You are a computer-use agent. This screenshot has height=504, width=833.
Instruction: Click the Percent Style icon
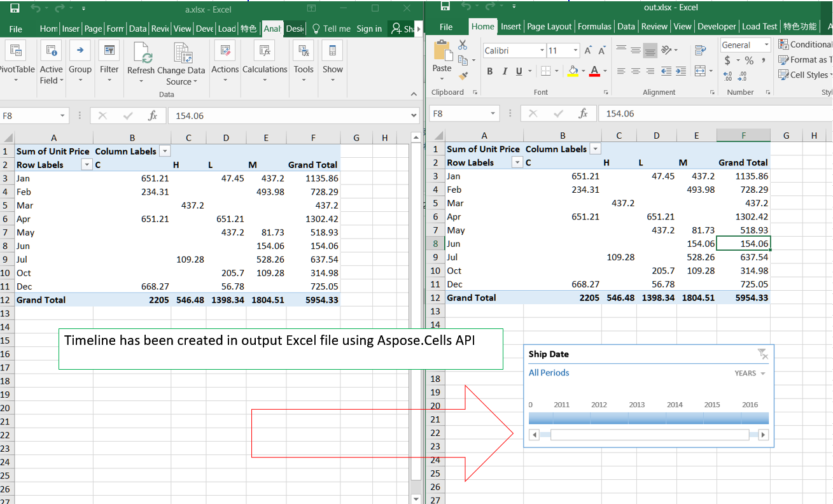click(x=749, y=60)
